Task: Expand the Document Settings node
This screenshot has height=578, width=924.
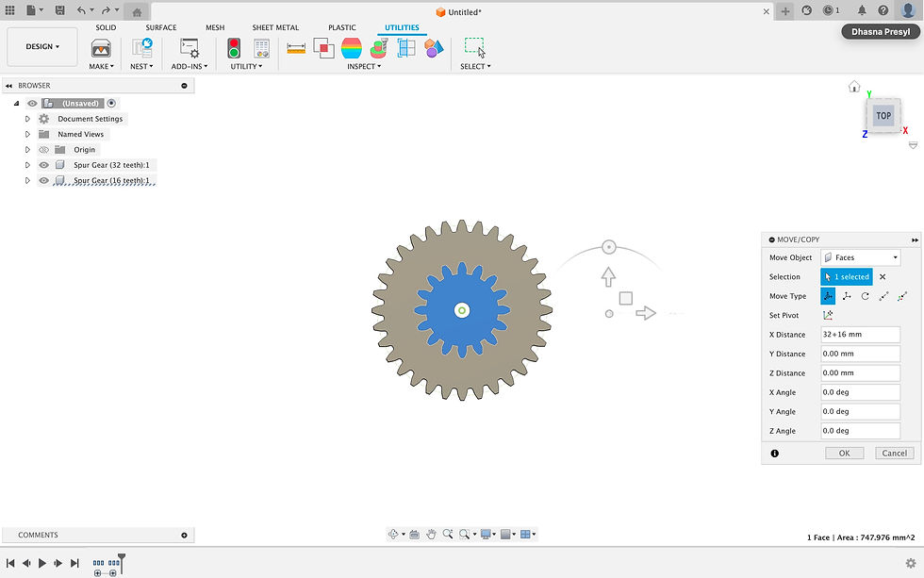Action: click(x=27, y=119)
